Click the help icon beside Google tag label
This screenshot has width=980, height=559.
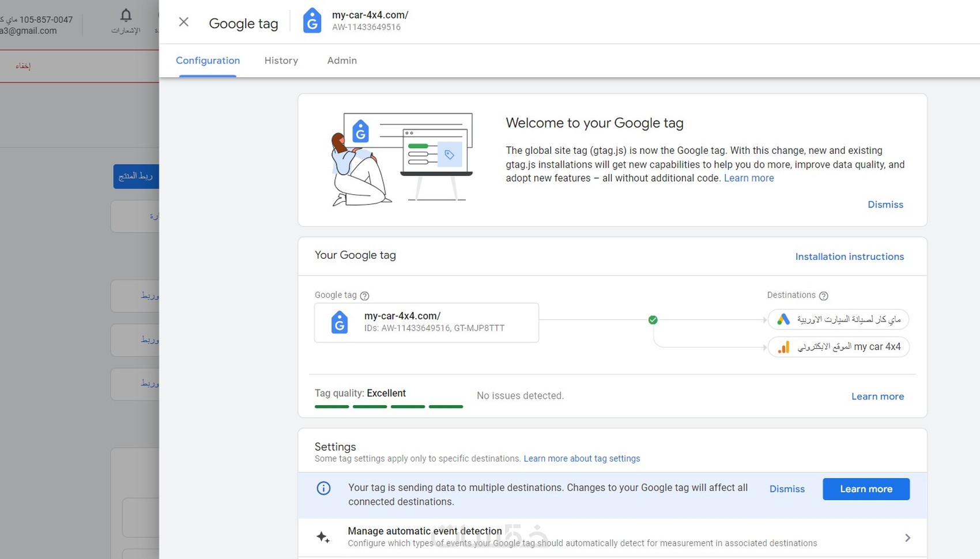click(364, 296)
